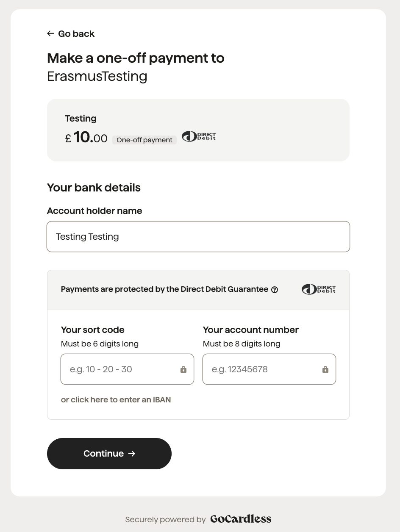Click the 'Your sort code' label
Image resolution: width=400 pixels, height=532 pixels.
(93, 330)
